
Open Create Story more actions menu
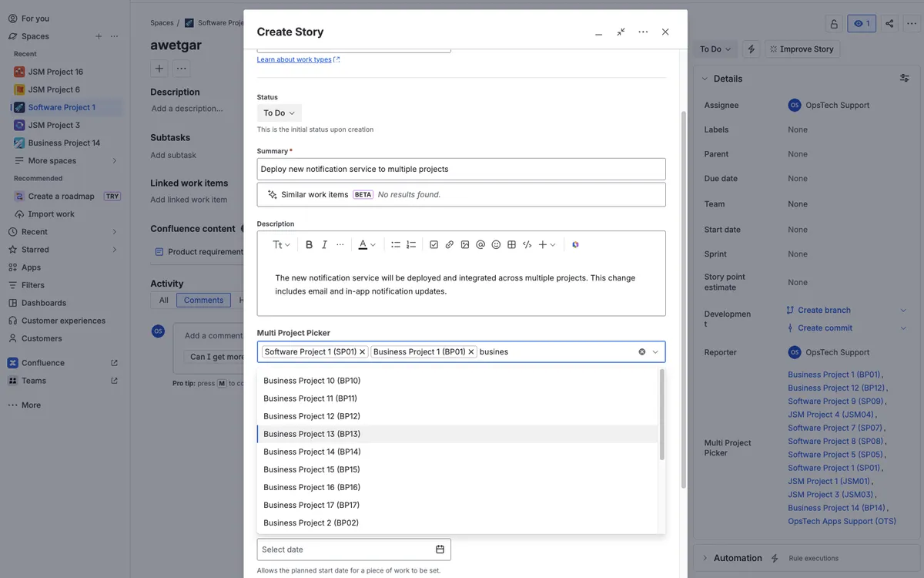(x=643, y=32)
